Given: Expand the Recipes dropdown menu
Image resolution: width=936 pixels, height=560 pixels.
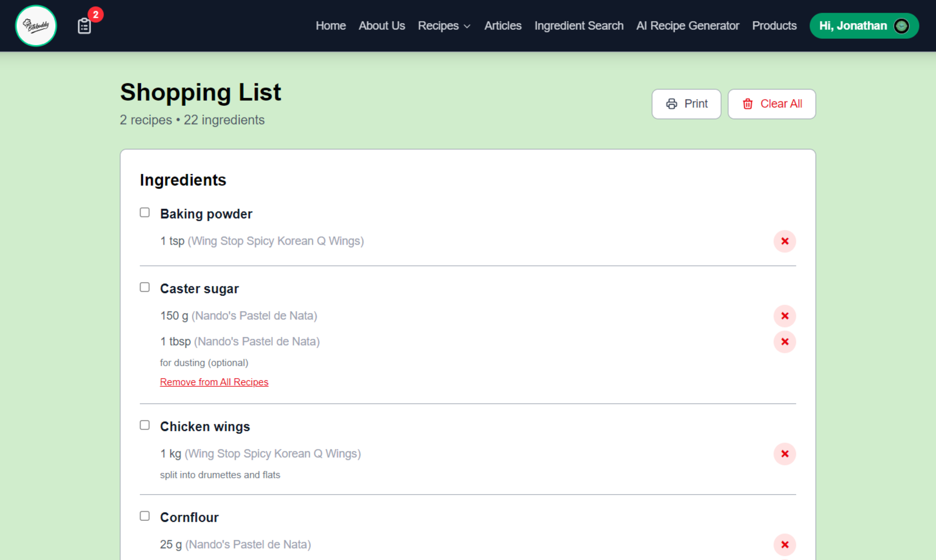Looking at the screenshot, I should 444,26.
